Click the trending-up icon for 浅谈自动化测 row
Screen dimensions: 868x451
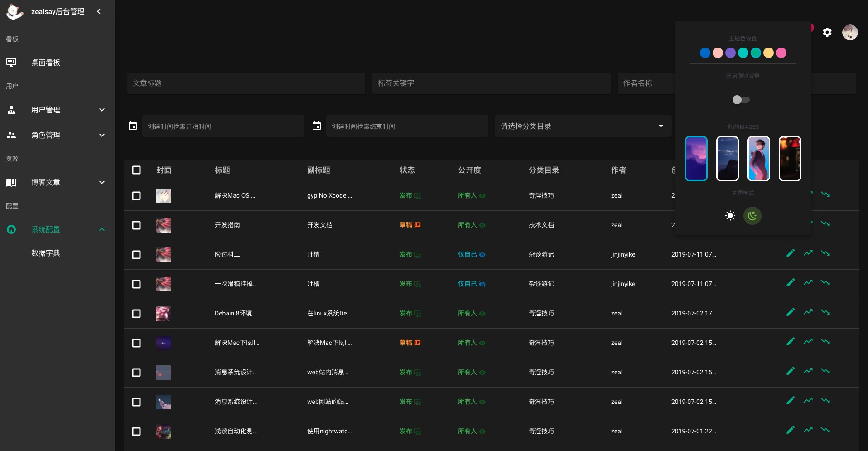(x=808, y=430)
